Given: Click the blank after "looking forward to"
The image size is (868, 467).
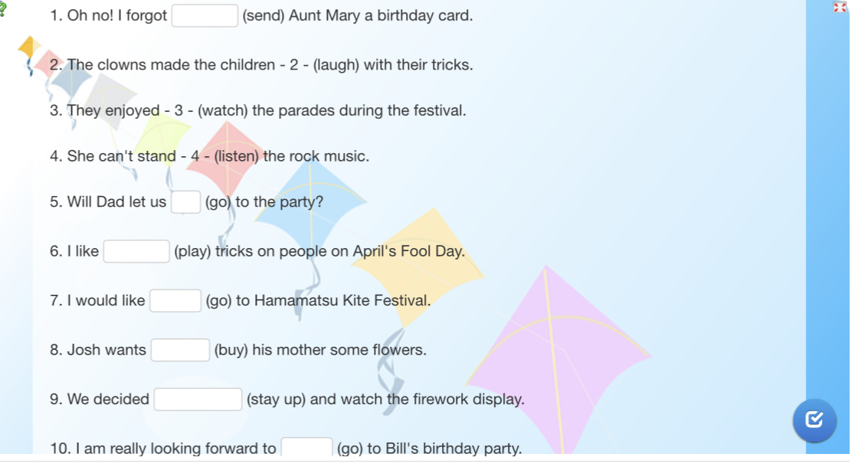Looking at the screenshot, I should click(x=306, y=447).
